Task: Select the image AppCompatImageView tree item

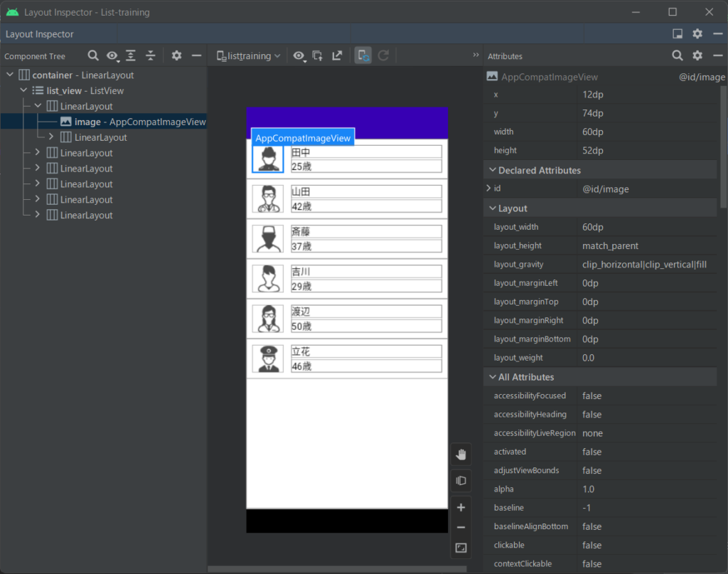Action: (x=127, y=122)
